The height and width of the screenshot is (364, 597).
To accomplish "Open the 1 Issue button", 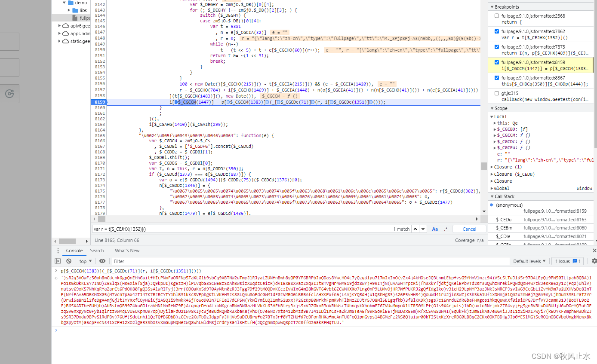I will point(568,261).
